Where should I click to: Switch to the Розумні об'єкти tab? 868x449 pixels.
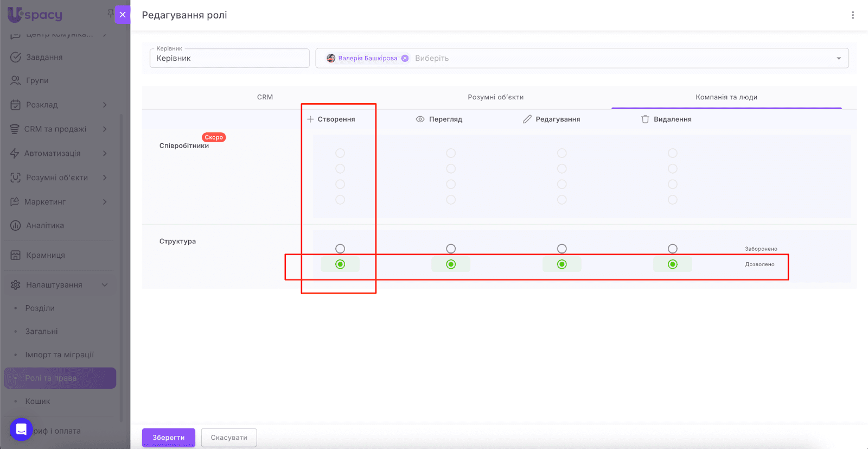point(495,97)
